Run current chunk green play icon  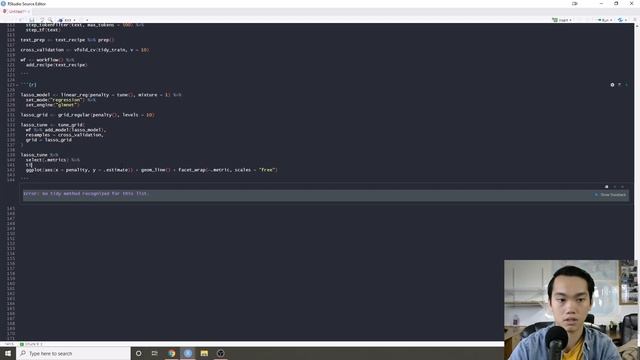point(627,84)
